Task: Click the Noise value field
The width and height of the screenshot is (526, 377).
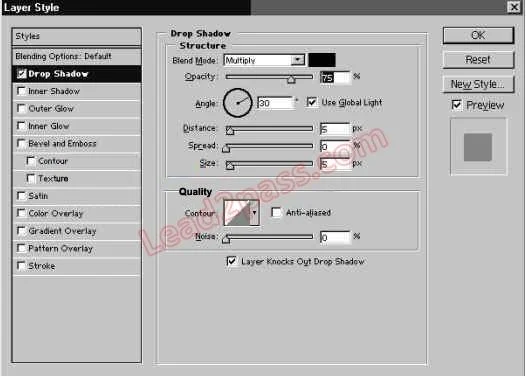Action: click(335, 237)
